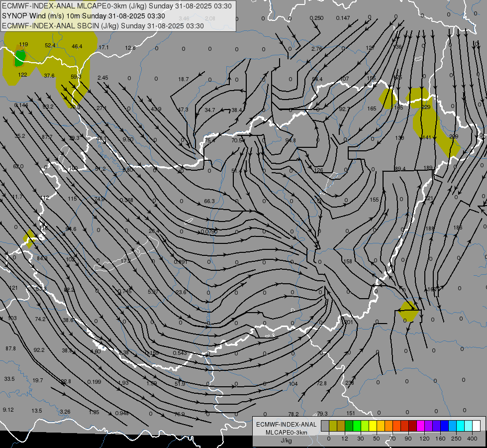Select the map value 0.543

[x=180, y=353]
